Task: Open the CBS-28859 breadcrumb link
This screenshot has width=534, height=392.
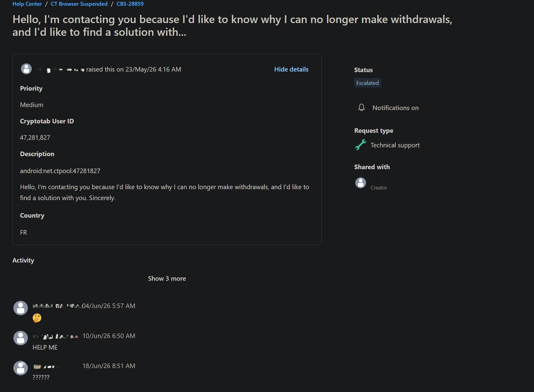Action: tap(130, 4)
